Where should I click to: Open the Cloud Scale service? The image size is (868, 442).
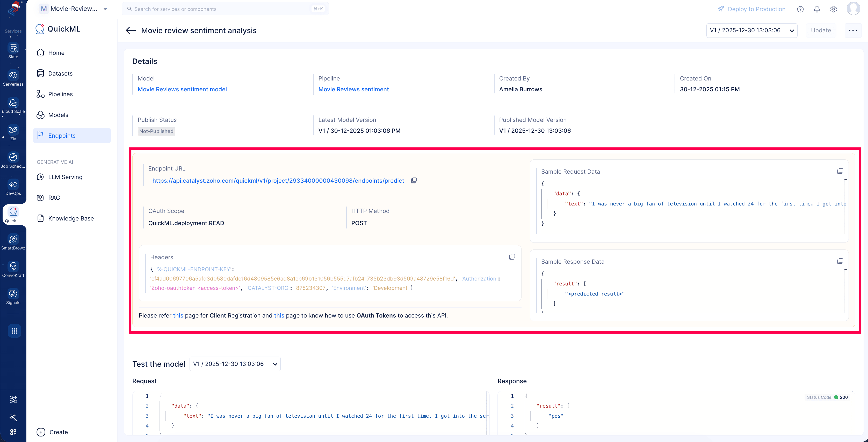pyautogui.click(x=13, y=106)
